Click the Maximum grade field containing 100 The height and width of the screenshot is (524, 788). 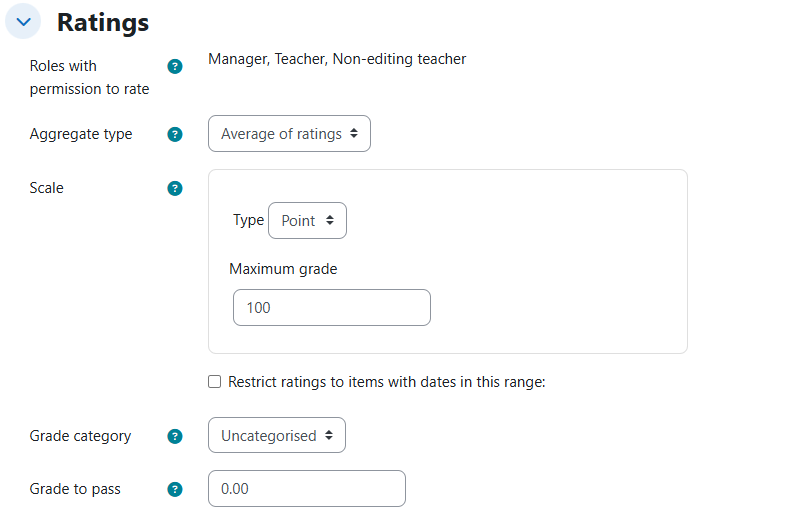point(331,308)
